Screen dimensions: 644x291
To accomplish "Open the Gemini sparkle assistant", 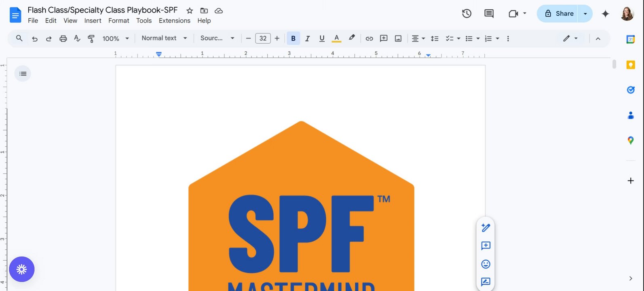I will click(x=605, y=13).
